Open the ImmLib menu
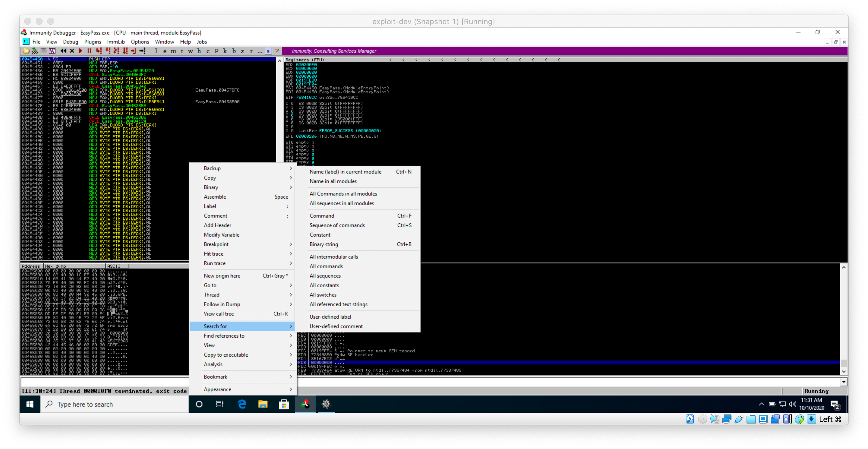 pyautogui.click(x=116, y=42)
